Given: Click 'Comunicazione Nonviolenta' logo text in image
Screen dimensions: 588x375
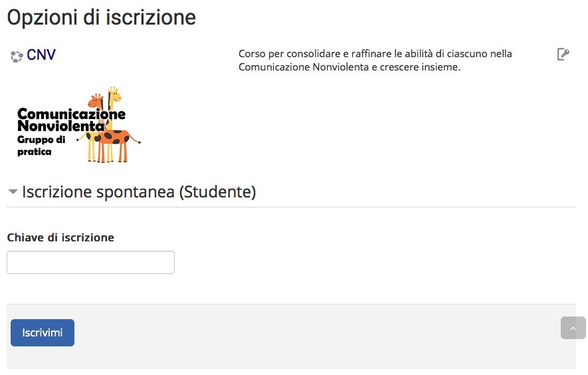Looking at the screenshot, I should (71, 120).
